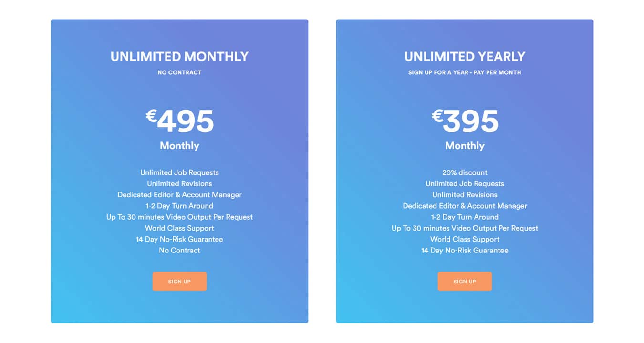
Task: Click the '20% discount' feature line
Action: point(465,172)
